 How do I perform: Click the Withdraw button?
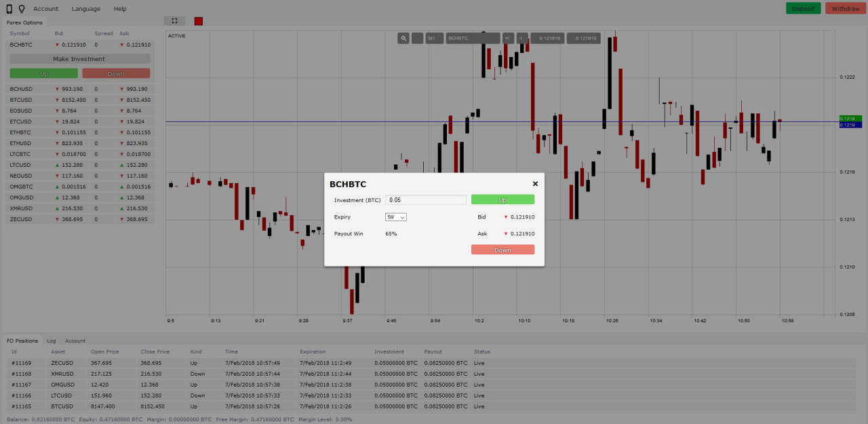point(845,8)
